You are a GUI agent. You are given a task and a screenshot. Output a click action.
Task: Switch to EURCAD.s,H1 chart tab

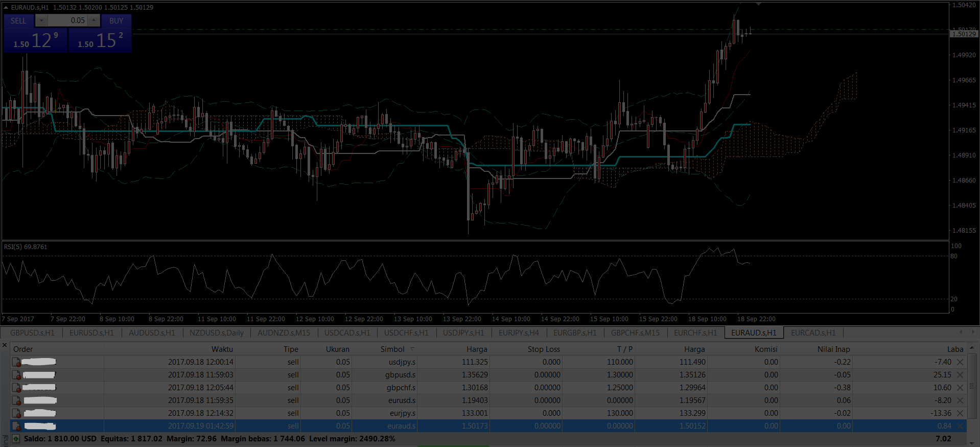point(813,333)
